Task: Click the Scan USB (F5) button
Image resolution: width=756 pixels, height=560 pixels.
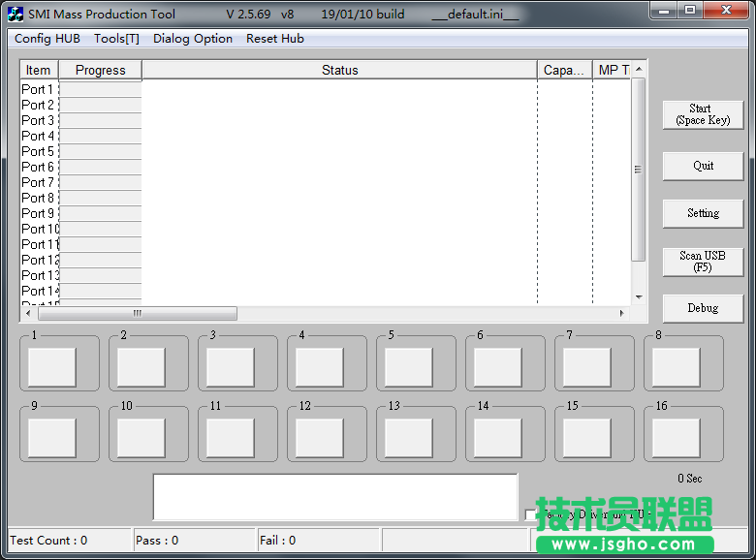Action: point(703,262)
